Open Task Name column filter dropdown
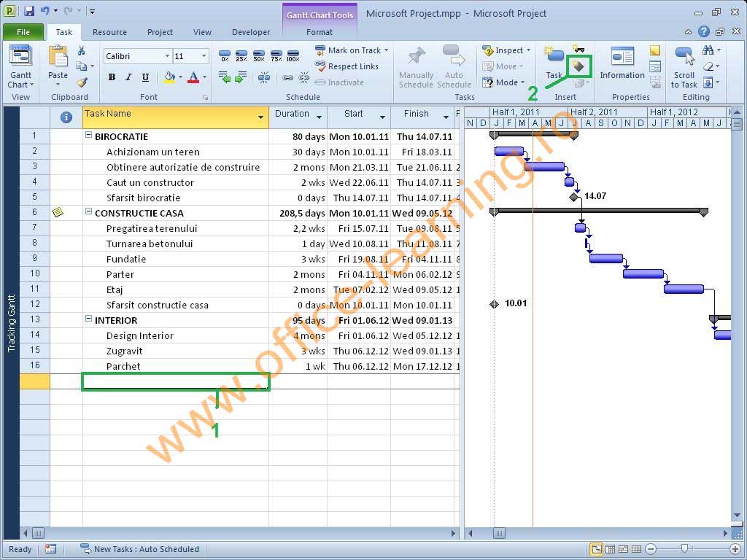The width and height of the screenshot is (747, 560). (260, 117)
